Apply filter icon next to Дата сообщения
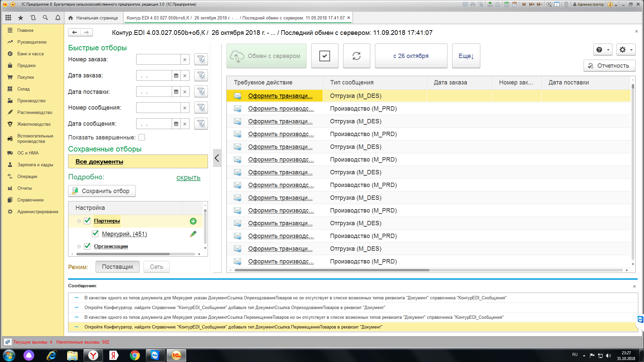This screenshot has width=644, height=362. (201, 124)
